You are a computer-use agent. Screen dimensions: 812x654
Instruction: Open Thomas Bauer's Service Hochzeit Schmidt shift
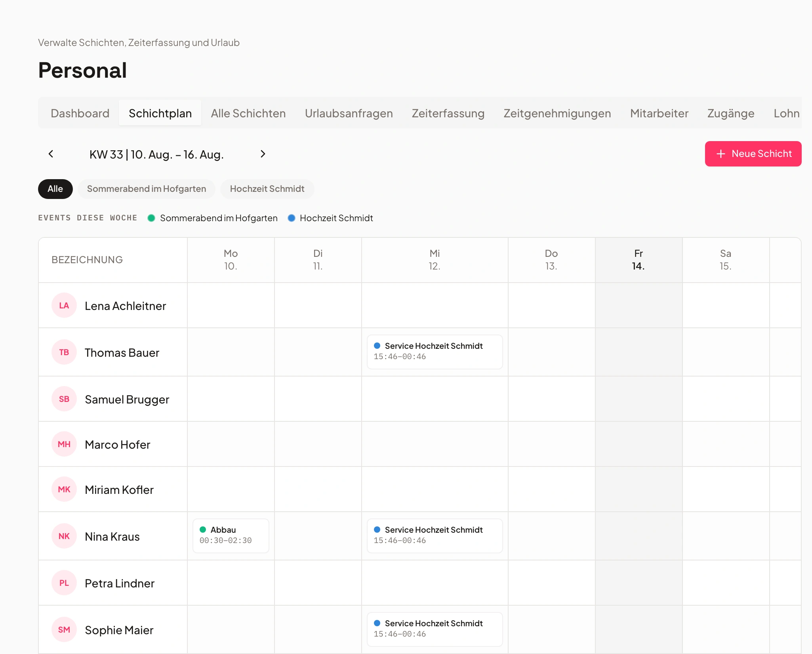point(435,352)
